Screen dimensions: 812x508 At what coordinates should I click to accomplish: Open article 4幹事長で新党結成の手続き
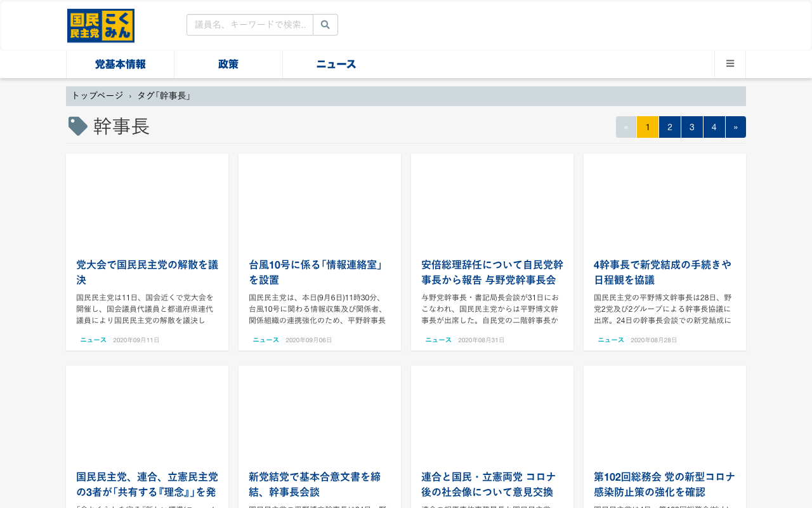coord(665,272)
